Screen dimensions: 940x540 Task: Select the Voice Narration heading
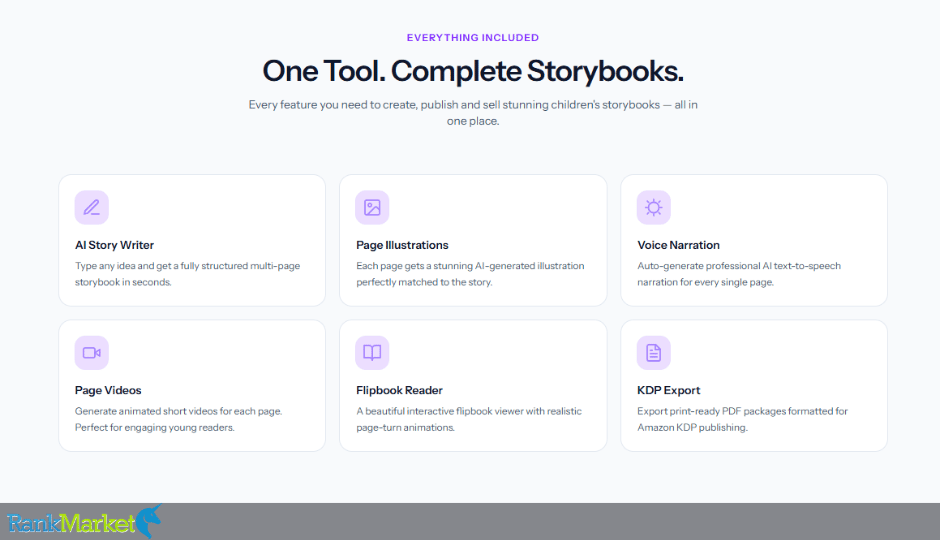coord(679,245)
